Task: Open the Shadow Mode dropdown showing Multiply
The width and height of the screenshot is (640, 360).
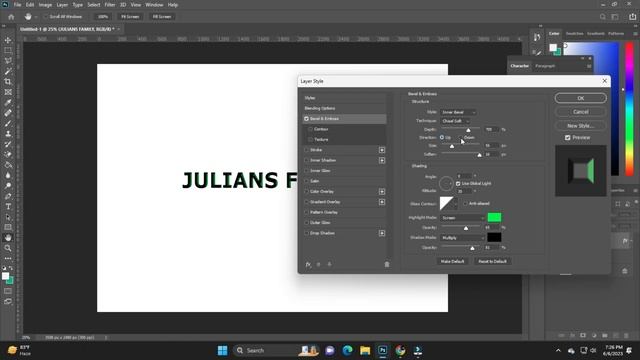Action: tap(462, 238)
